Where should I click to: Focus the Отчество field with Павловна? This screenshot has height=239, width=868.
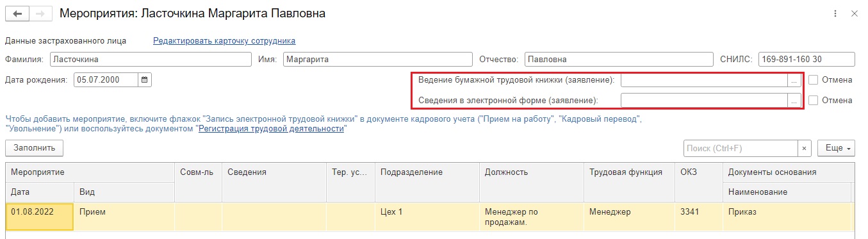point(619,60)
